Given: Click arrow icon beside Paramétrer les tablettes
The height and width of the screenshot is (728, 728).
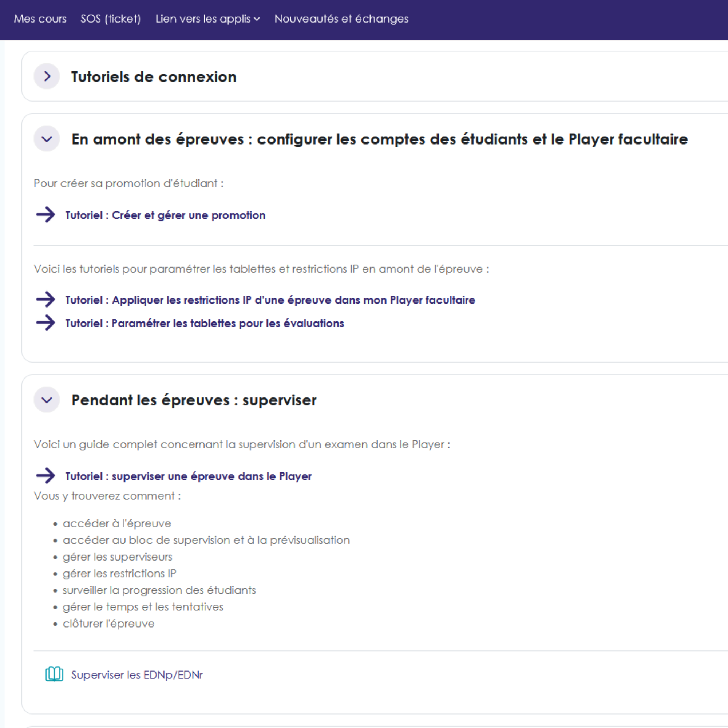Looking at the screenshot, I should pos(45,323).
